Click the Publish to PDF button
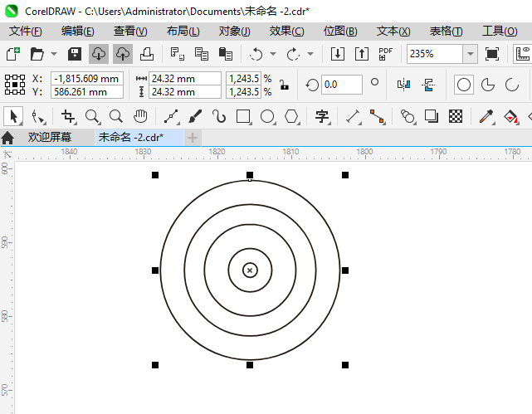532x414 pixels. pos(385,54)
